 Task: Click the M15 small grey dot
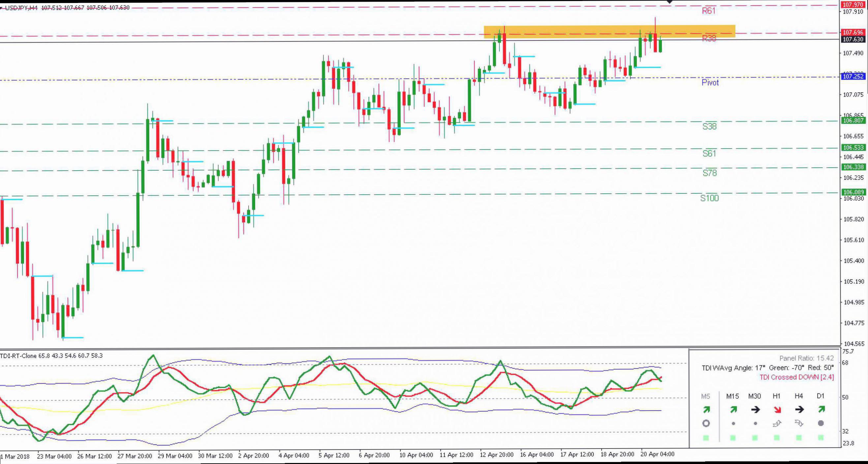pos(733,423)
